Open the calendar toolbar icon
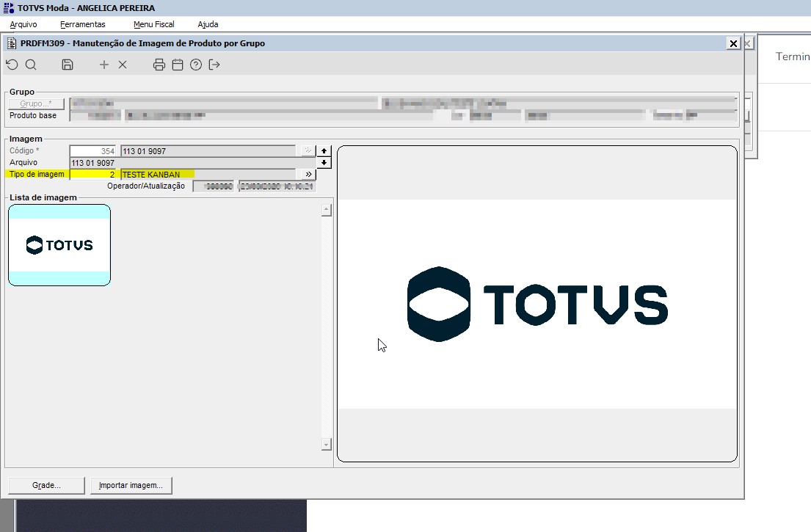The image size is (811, 532). pos(178,65)
